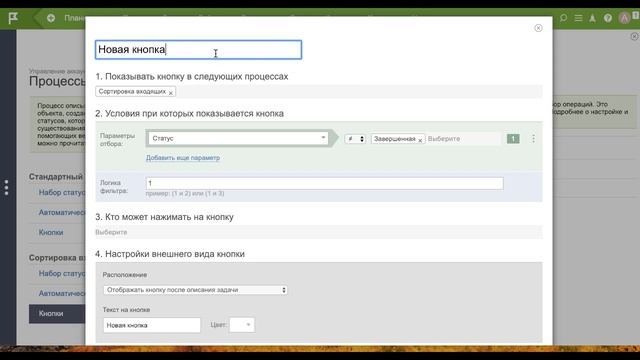Click the 'Выберите' who-can-press field

click(x=319, y=232)
